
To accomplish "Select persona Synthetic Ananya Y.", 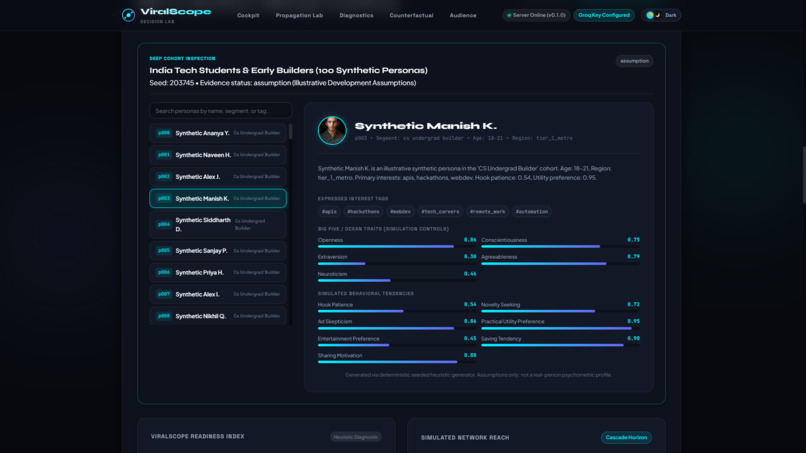I will (x=218, y=133).
